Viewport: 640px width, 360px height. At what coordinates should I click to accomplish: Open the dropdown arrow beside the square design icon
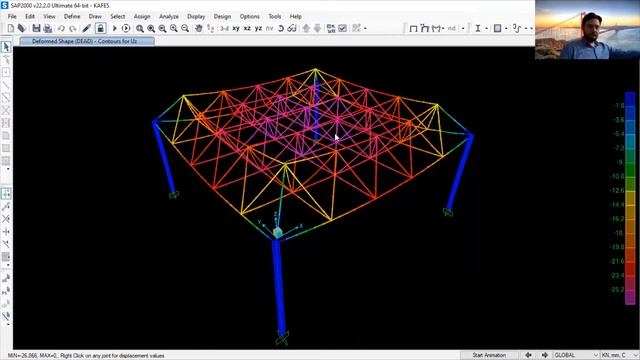[506, 28]
